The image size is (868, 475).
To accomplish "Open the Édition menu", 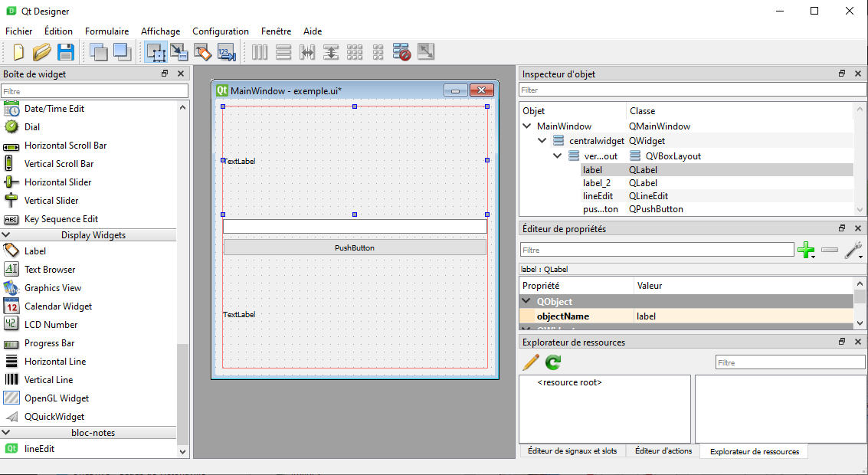I will click(x=59, y=31).
